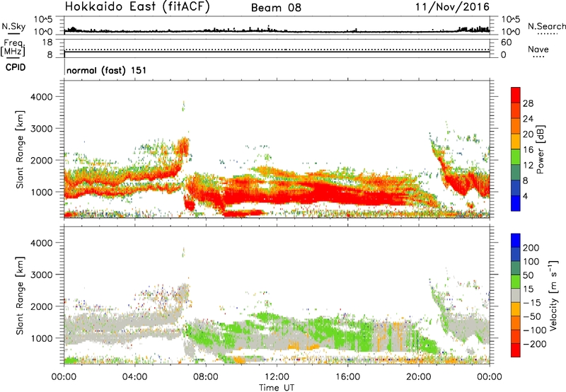Viewport: 566px width, 392px height.
Task: Click the "Freq. [MHz]" axis label
Action: click(x=13, y=47)
